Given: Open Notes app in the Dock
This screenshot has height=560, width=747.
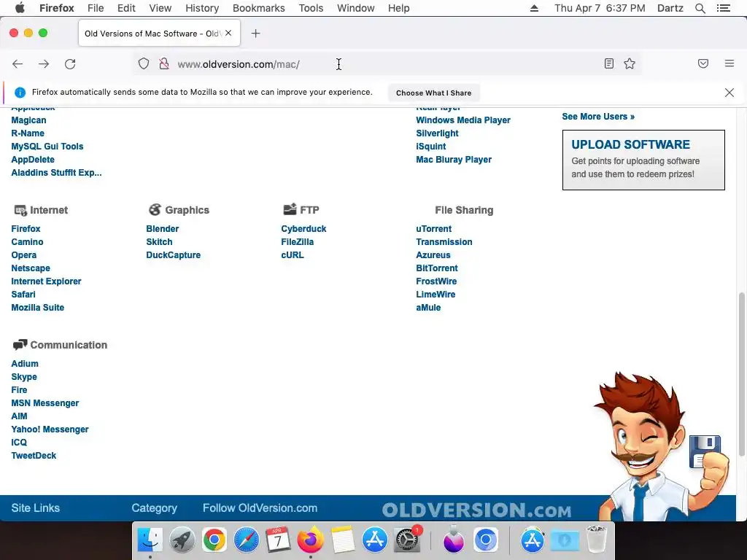Looking at the screenshot, I should coord(343,540).
